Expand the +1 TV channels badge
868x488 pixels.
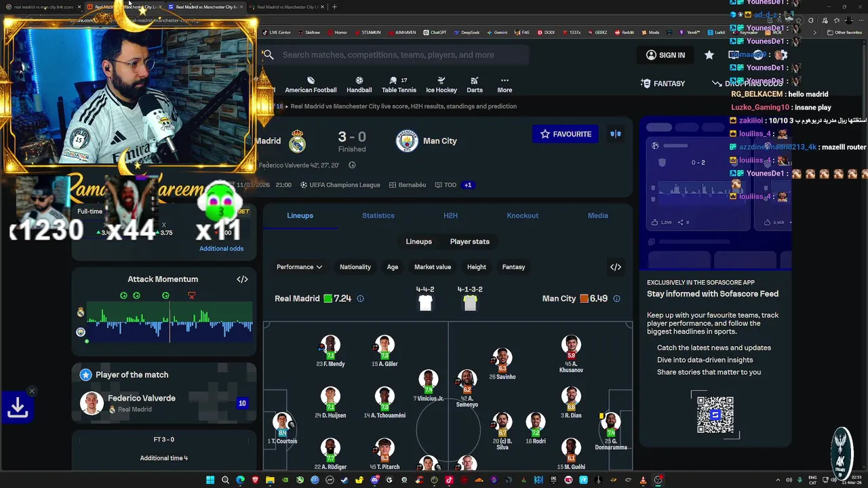tap(468, 185)
